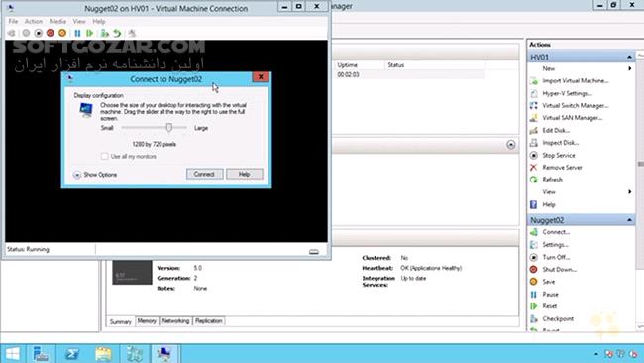Pause the VM using the toolbar icon
This screenshot has height=363, width=644.
(77, 33)
